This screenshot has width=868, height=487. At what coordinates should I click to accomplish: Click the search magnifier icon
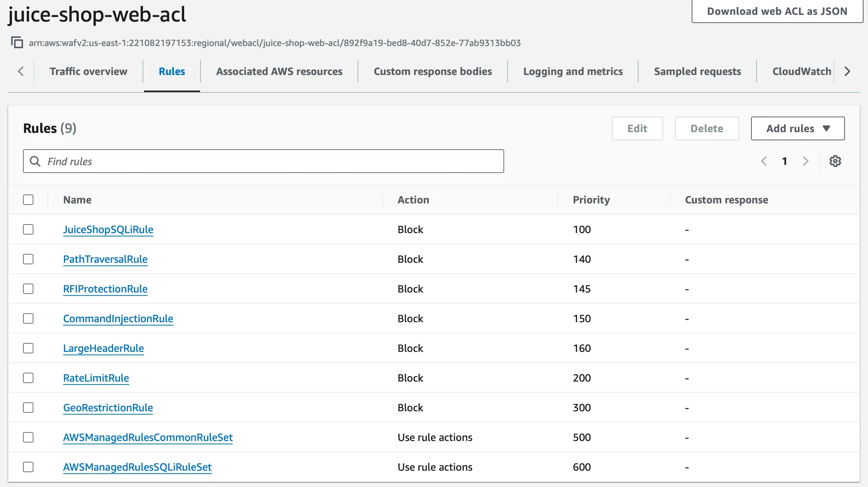35,161
